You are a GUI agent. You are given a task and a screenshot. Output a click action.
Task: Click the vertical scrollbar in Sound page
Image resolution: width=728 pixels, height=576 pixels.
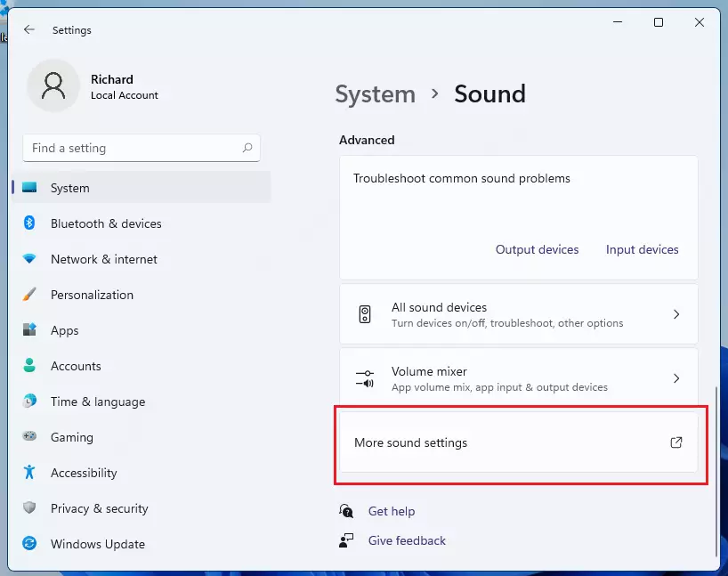click(x=716, y=472)
